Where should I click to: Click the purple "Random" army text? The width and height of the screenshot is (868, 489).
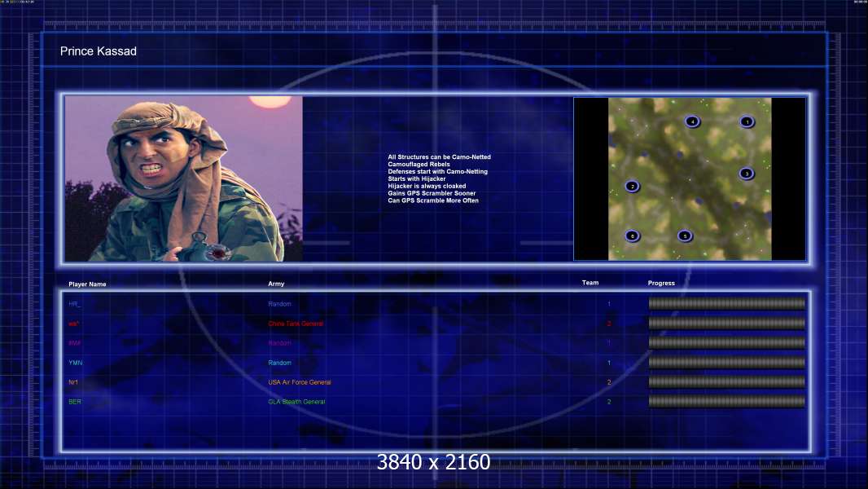[279, 343]
